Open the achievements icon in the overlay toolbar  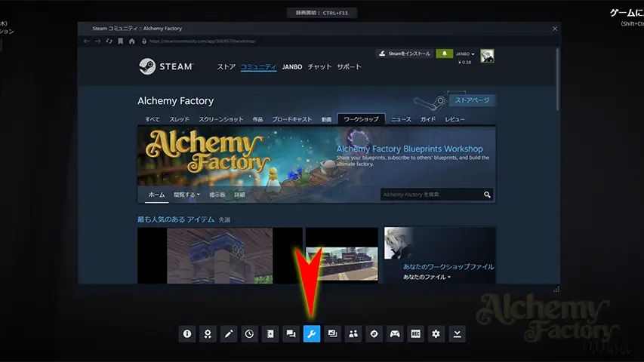208,333
